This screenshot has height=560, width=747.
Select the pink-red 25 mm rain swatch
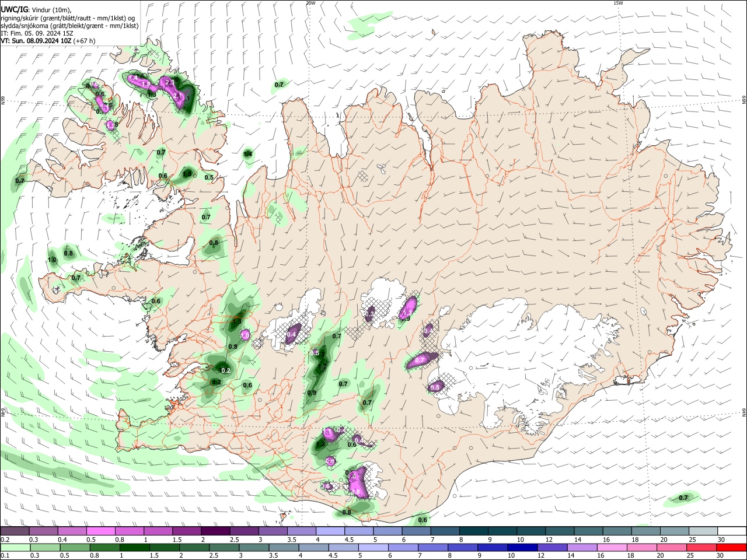click(x=701, y=547)
